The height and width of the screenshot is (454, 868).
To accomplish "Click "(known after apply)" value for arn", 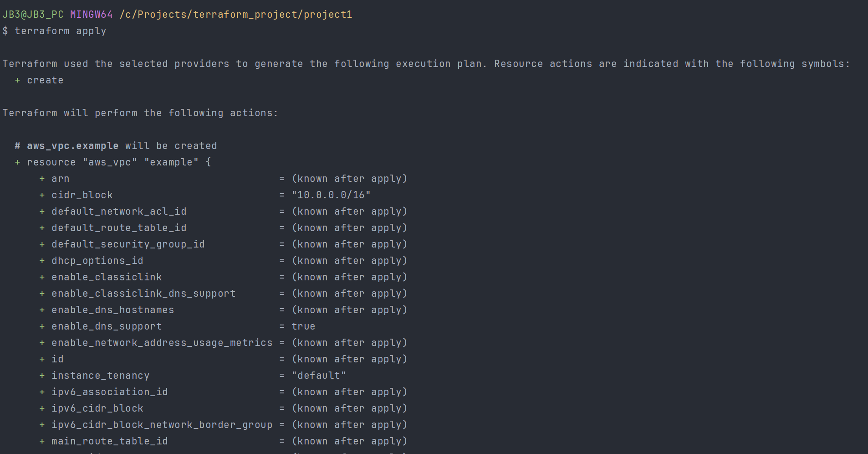I will pyautogui.click(x=350, y=179).
